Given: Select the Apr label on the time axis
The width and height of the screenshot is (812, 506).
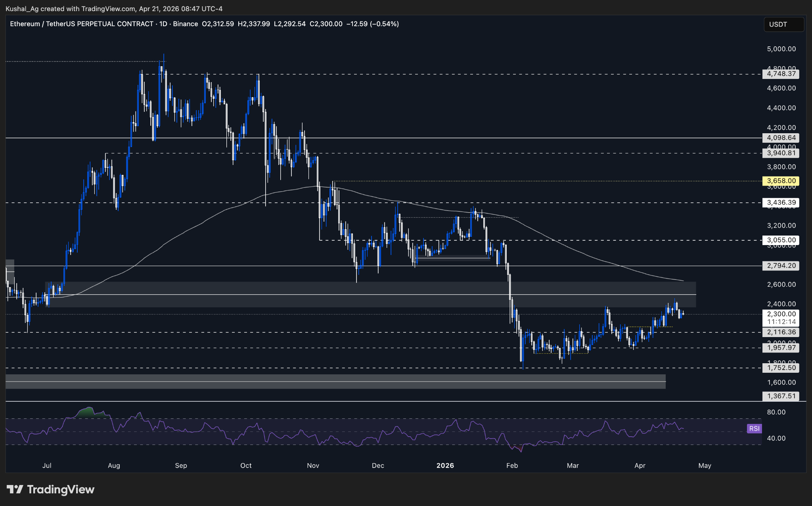Looking at the screenshot, I should pyautogui.click(x=640, y=466).
